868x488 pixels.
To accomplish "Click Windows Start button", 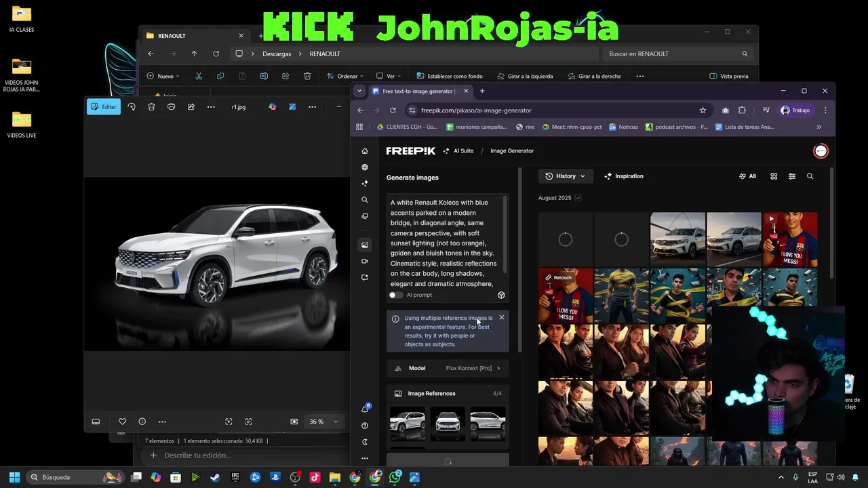I will 14,477.
